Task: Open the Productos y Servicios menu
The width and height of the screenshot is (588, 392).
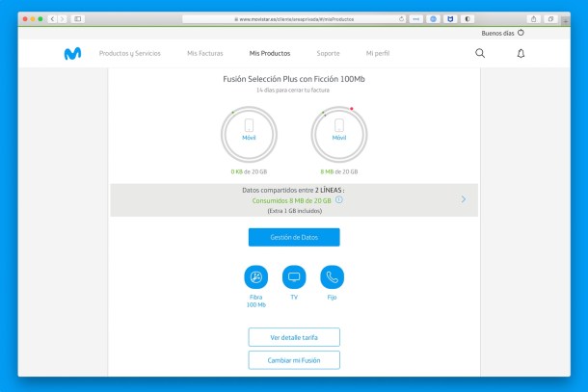Action: coord(130,53)
